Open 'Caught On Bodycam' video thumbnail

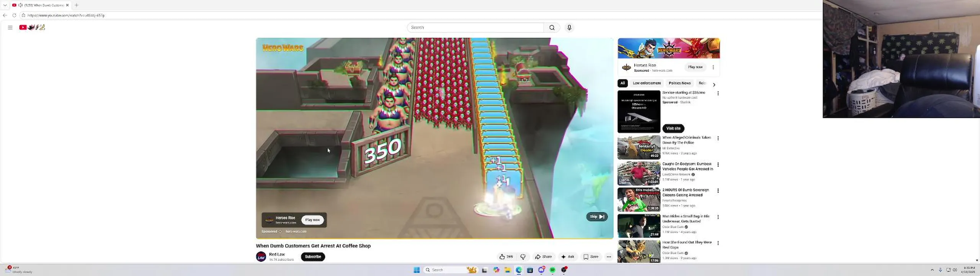(639, 173)
